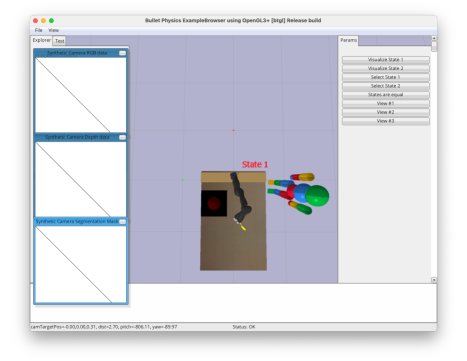Collapse the Synthetic Camera RGB data panel
This screenshot has width=467, height=361.
[x=122, y=53]
